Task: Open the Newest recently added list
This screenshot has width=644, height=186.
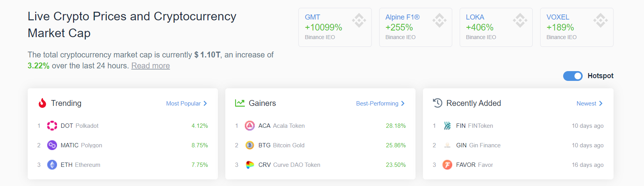Action: point(590,104)
